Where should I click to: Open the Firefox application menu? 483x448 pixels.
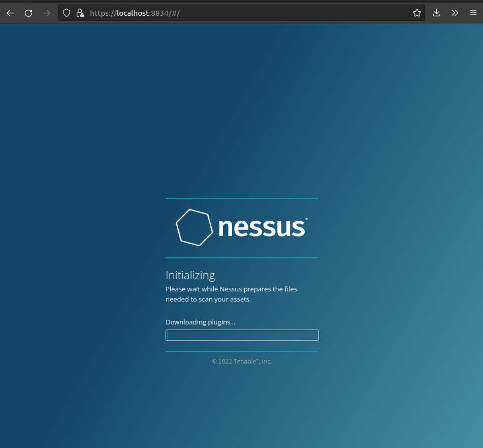(473, 12)
